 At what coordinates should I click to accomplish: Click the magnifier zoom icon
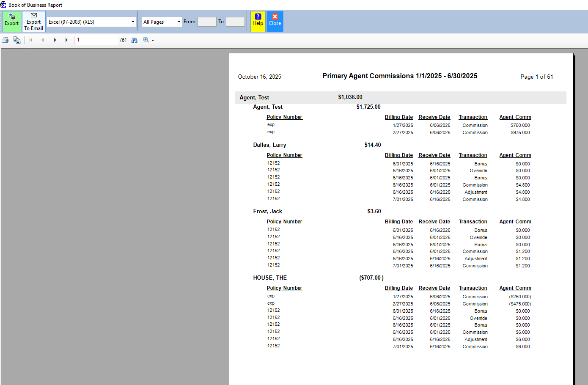click(146, 40)
